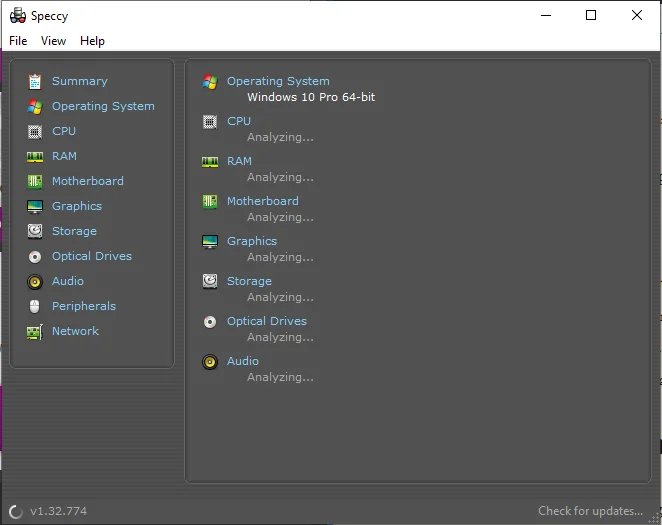Click the Windows 10 Pro 64-bit text
Viewport: 662px width, 525px height.
[311, 97]
